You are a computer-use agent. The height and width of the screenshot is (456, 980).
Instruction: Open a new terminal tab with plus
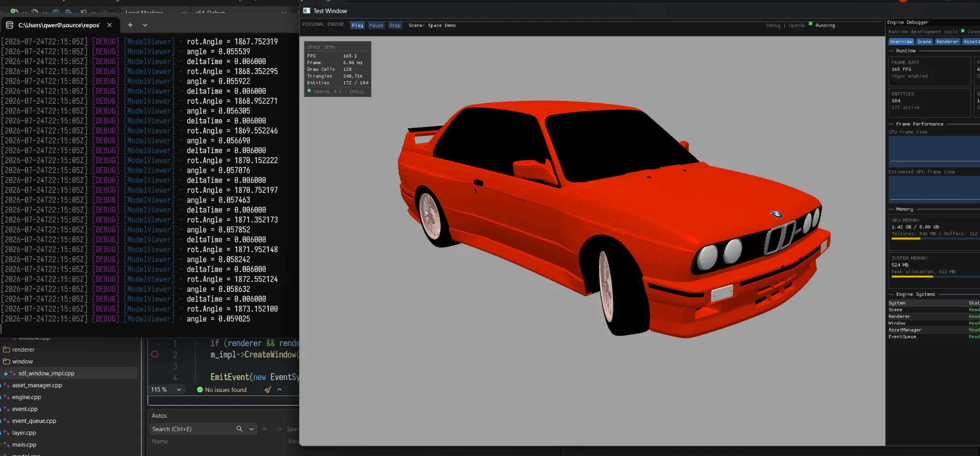130,25
